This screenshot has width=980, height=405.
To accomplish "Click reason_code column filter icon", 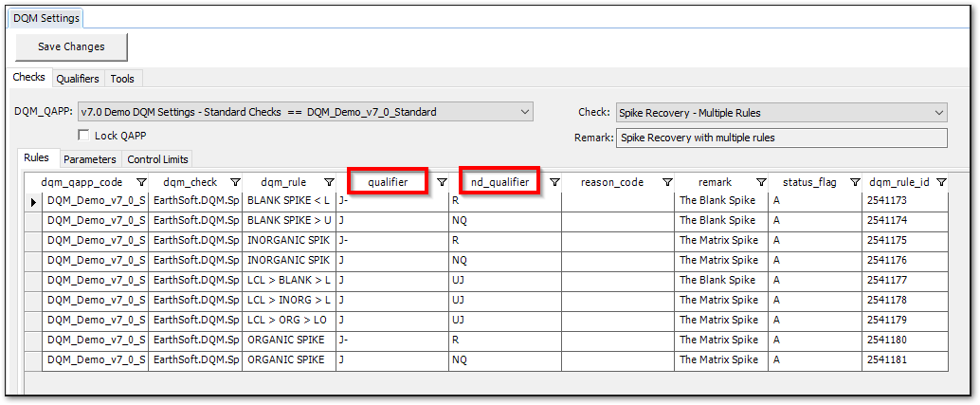I will pyautogui.click(x=667, y=182).
